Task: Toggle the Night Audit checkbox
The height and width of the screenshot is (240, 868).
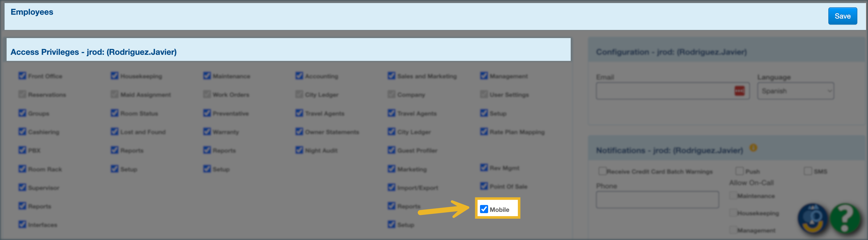Action: [x=299, y=150]
